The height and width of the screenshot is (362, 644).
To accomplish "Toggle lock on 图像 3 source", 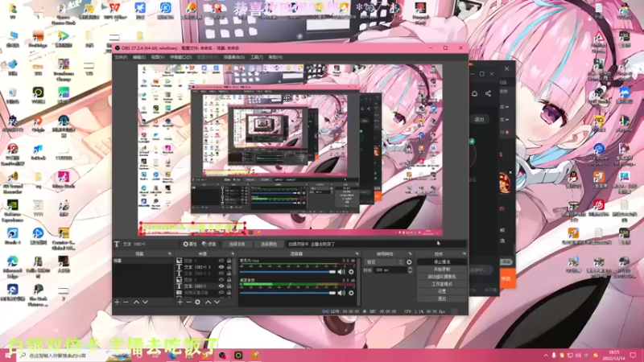I will point(229,260).
